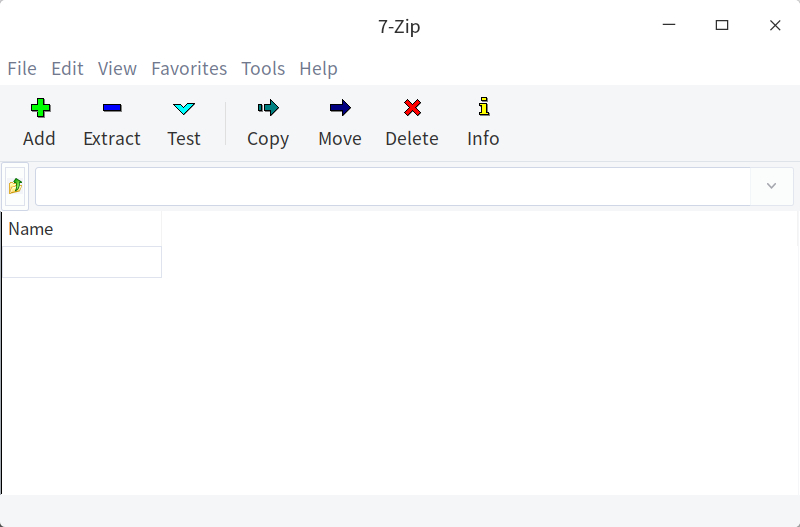800x527 pixels.
Task: Hit the red X Delete icon
Action: [x=412, y=108]
